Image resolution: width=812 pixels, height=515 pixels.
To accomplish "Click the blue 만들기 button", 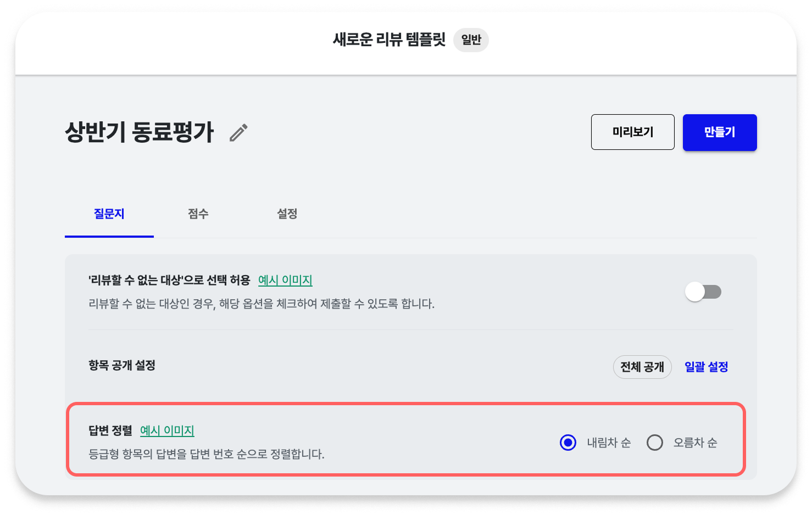I will pos(720,132).
